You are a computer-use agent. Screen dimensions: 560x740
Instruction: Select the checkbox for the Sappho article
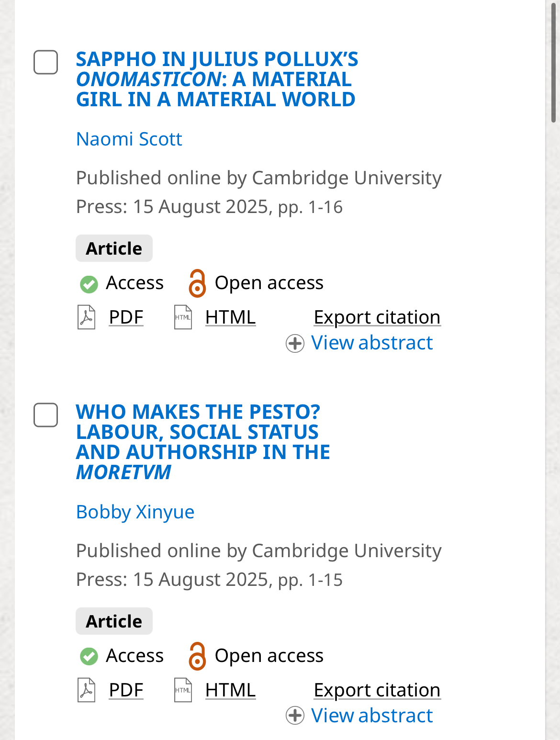click(x=46, y=62)
